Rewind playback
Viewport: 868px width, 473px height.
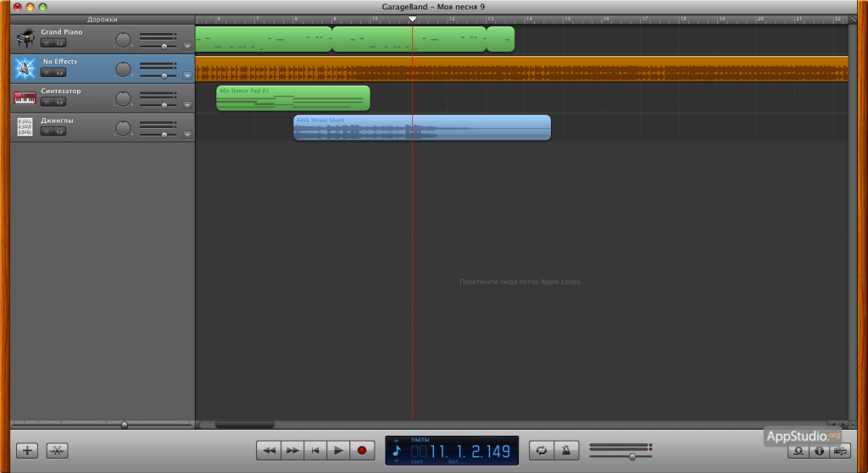269,450
